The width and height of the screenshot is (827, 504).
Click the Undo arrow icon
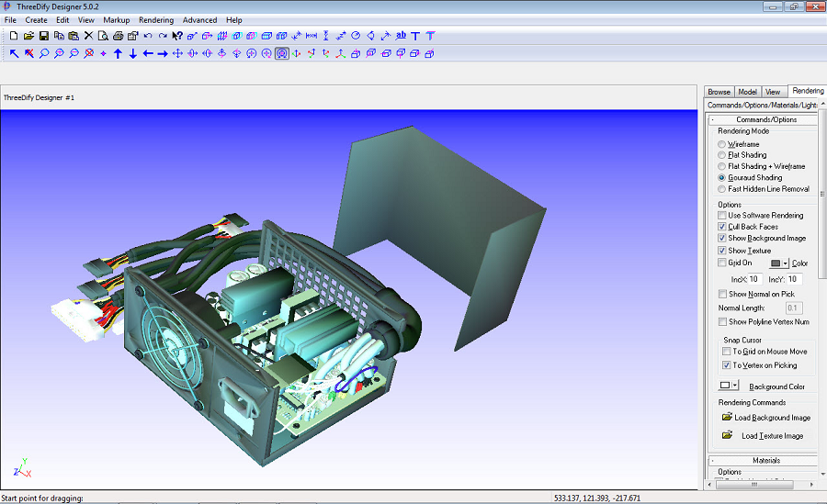point(148,36)
